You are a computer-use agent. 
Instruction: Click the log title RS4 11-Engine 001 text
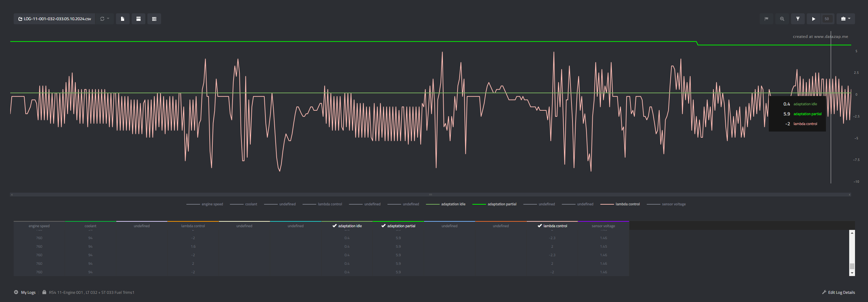tap(92, 292)
